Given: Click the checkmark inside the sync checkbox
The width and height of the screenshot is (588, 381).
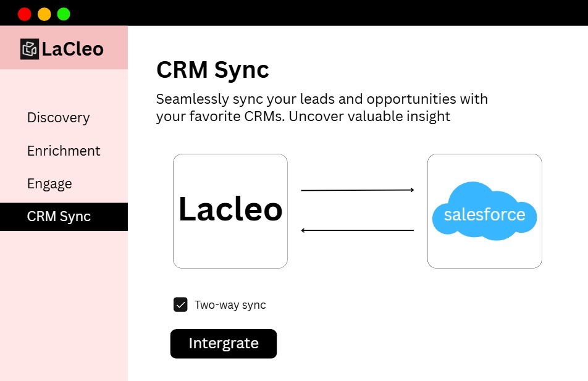Looking at the screenshot, I should point(180,304).
